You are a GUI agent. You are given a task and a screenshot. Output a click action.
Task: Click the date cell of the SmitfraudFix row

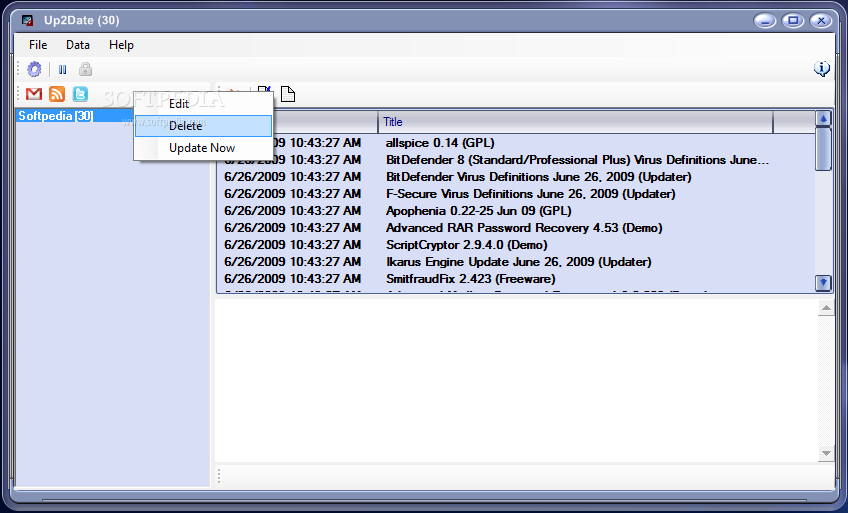tap(293, 279)
